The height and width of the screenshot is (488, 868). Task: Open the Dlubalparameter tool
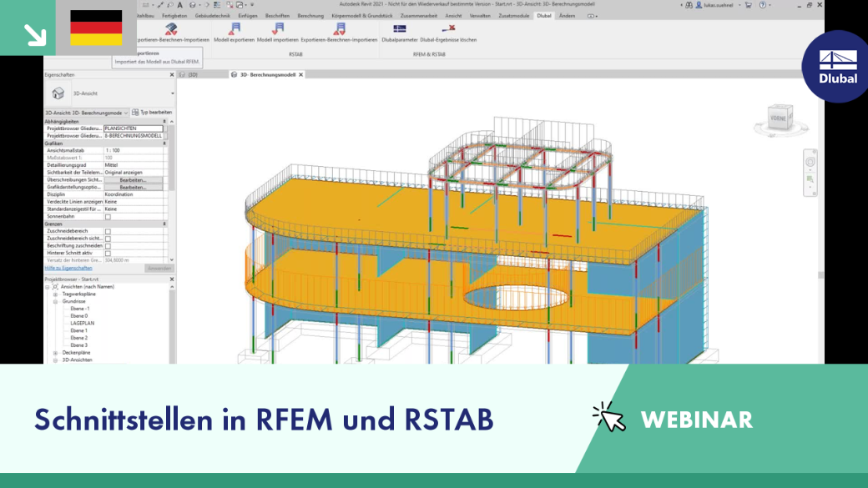[400, 28]
